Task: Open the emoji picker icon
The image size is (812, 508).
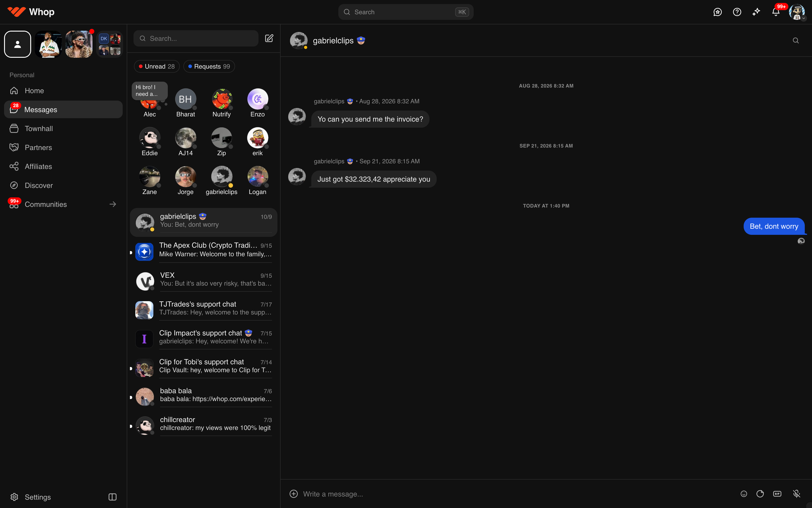Action: point(744,494)
